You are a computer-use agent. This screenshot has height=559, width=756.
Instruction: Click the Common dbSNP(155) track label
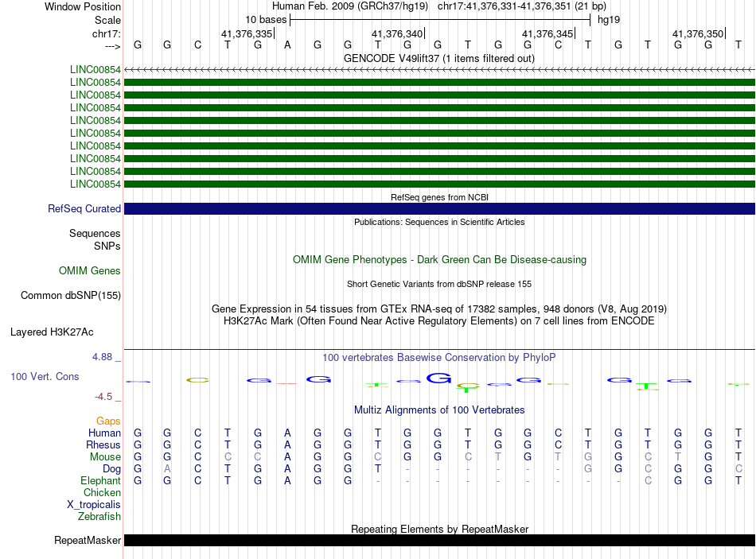click(x=71, y=295)
